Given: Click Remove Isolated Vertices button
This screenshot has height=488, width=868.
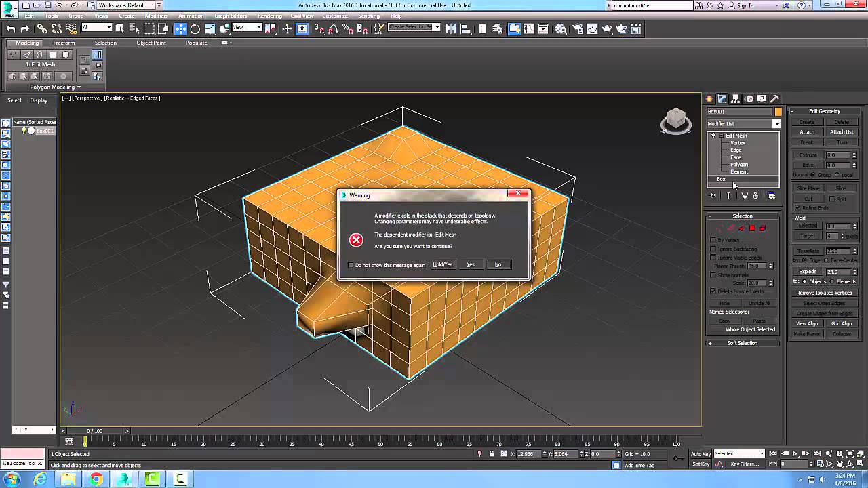Looking at the screenshot, I should click(x=824, y=293).
